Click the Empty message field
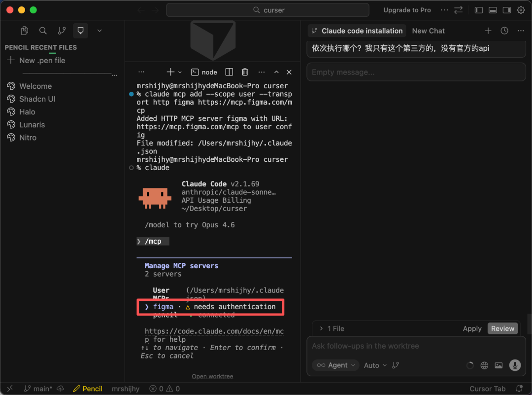Image resolution: width=532 pixels, height=395 pixels. pyautogui.click(x=416, y=72)
